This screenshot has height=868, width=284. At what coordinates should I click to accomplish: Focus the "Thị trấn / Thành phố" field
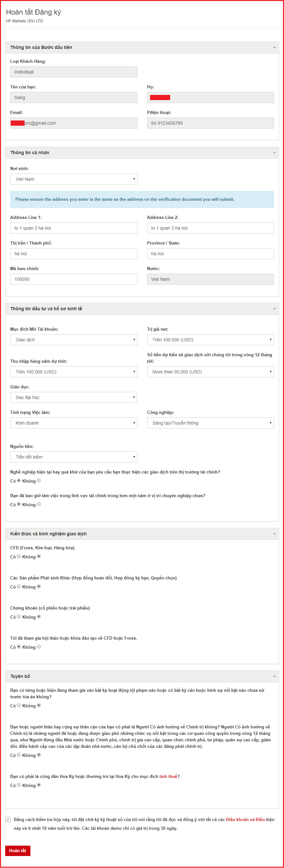(x=74, y=254)
